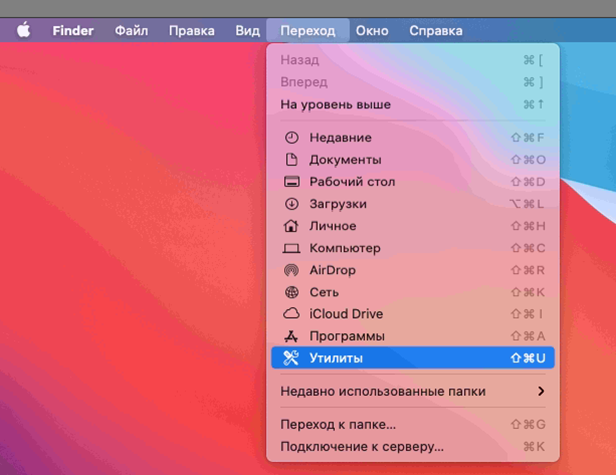616x475 pixels.
Task: Click the clock icon beside Недавние
Action: (292, 138)
